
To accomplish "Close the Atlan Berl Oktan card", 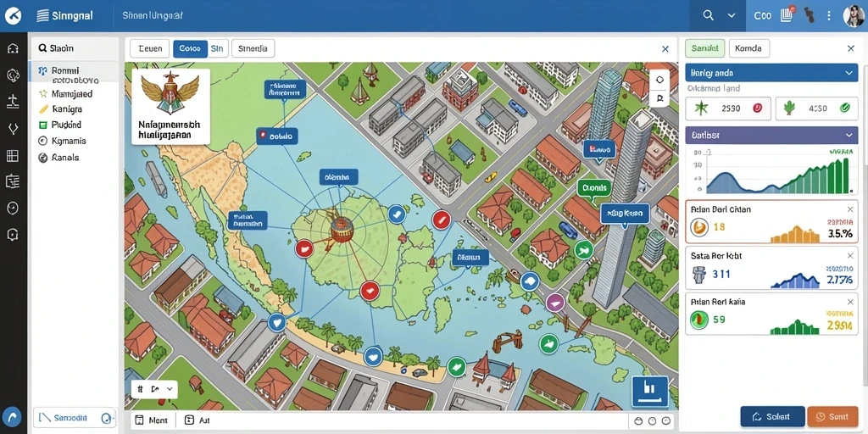I will [x=850, y=209].
